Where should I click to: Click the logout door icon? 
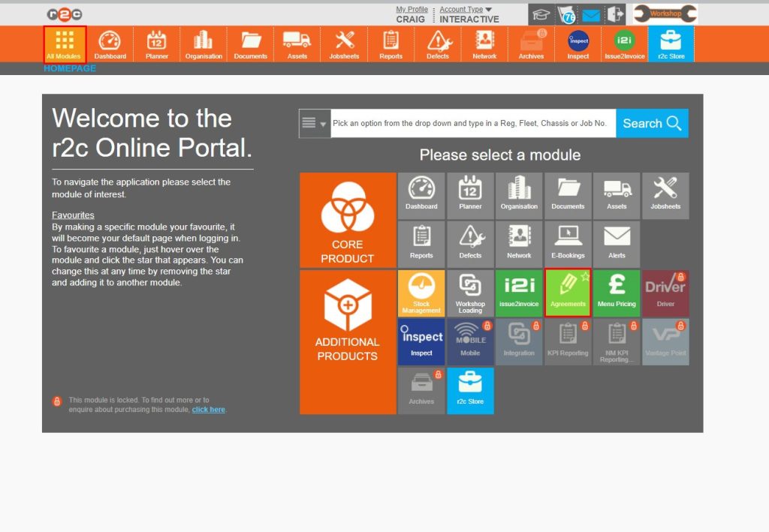coord(614,14)
